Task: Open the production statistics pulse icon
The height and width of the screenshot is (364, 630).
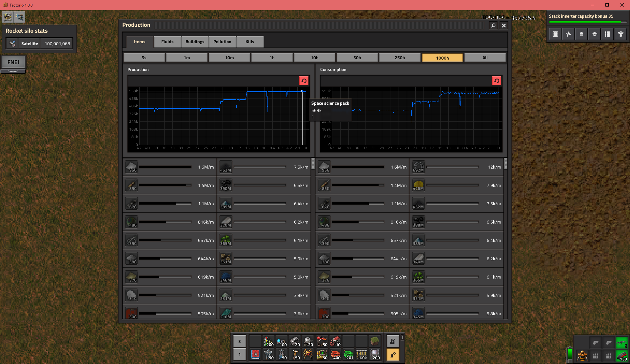Action: tap(568, 34)
